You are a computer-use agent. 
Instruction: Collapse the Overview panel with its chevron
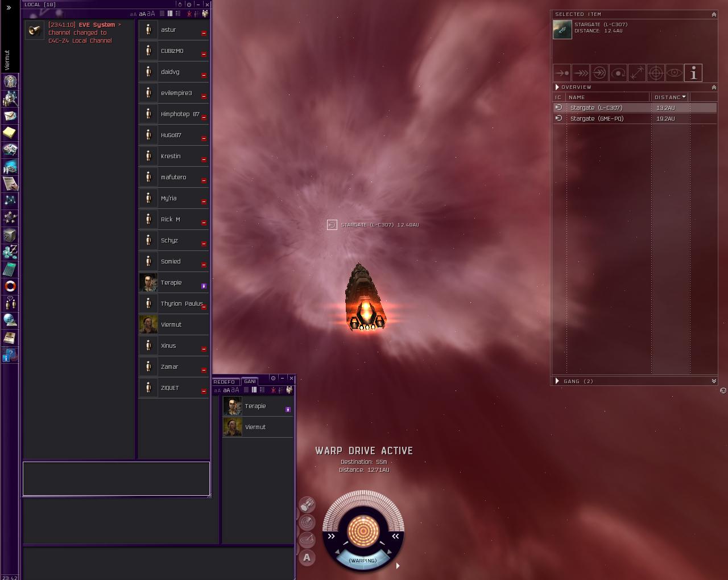[714, 88]
